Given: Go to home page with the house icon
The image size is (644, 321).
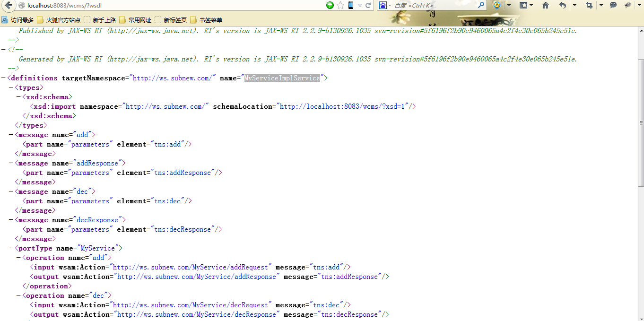Looking at the screenshot, I should coord(546,5).
